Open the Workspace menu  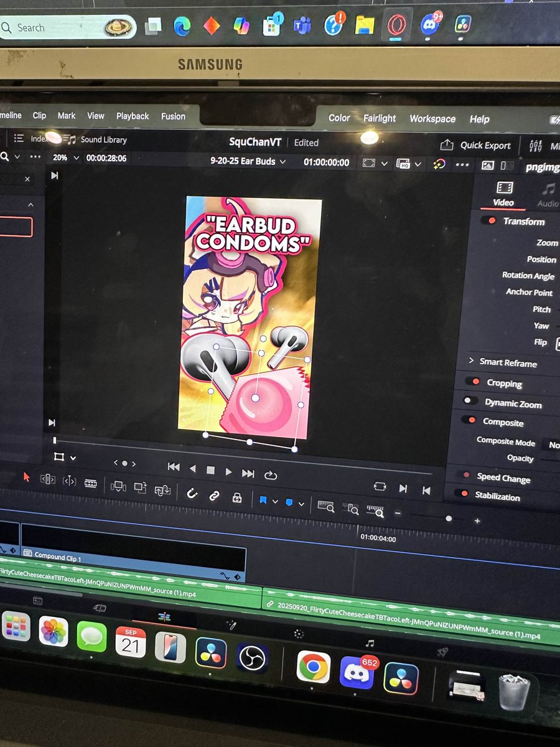click(x=432, y=119)
